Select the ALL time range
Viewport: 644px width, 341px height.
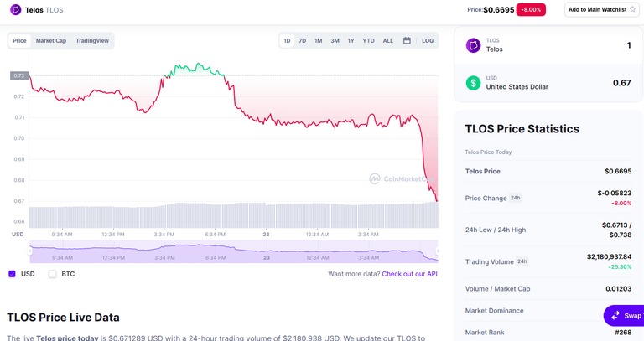(x=388, y=40)
